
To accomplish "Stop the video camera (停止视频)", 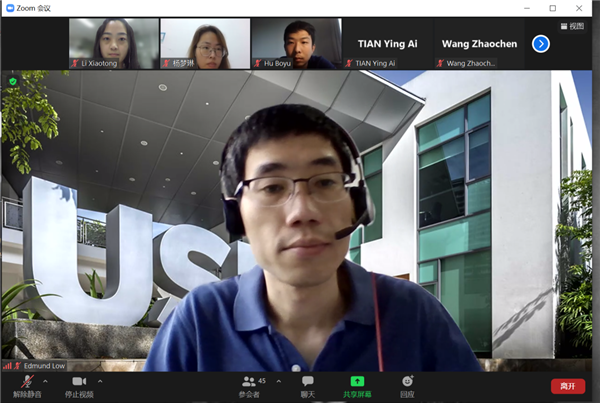I will coord(78,386).
